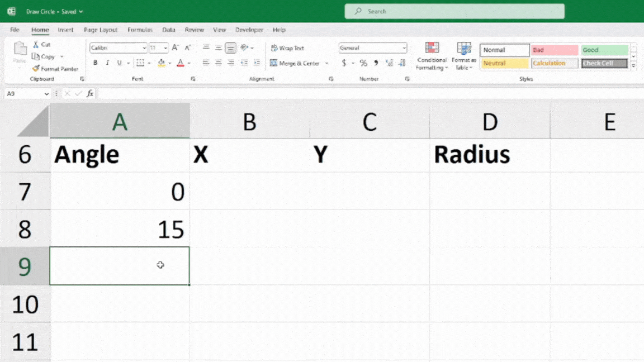
Task: Click inside the Search box
Action: click(x=454, y=11)
